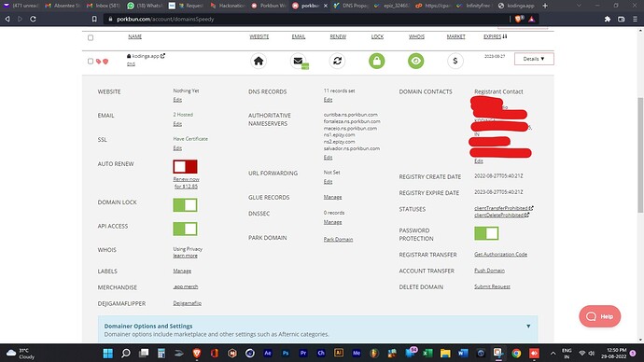Open Windows taskbar search
644x362 pixels.
pyautogui.click(x=126, y=353)
